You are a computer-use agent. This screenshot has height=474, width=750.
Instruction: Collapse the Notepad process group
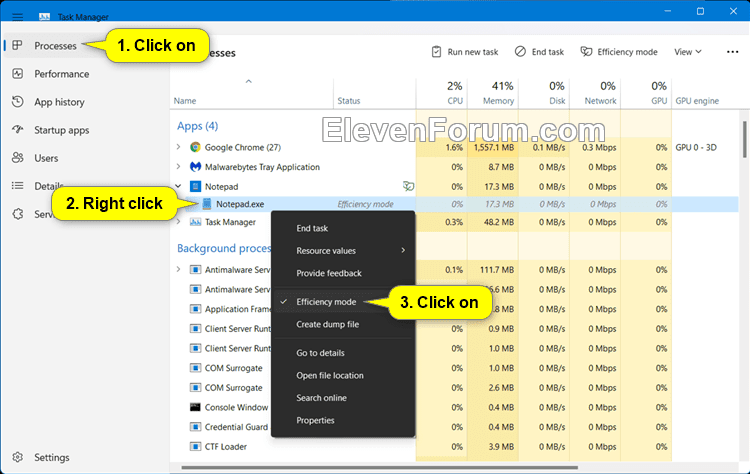click(x=178, y=186)
